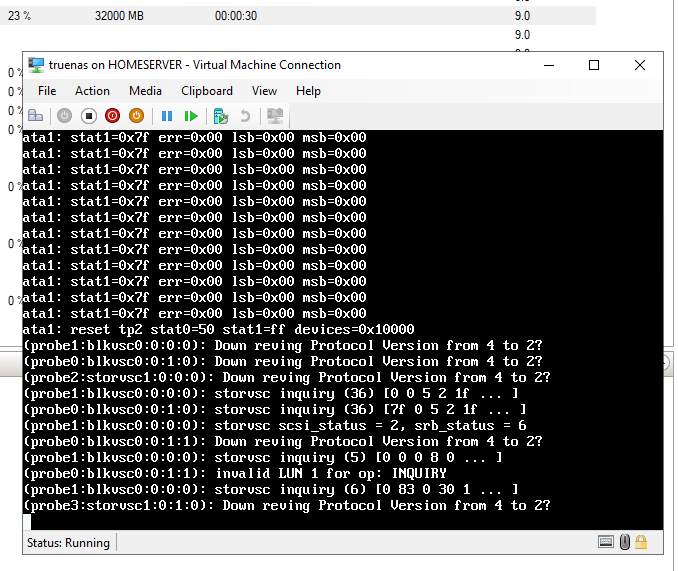This screenshot has height=571, width=678.
Task: Click the Revert undo arrow icon
Action: (245, 116)
